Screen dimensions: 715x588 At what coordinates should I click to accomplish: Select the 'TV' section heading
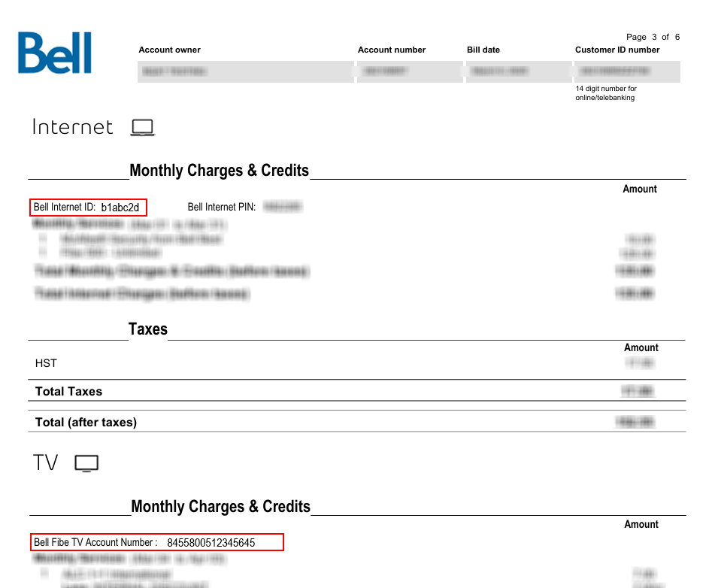46,462
